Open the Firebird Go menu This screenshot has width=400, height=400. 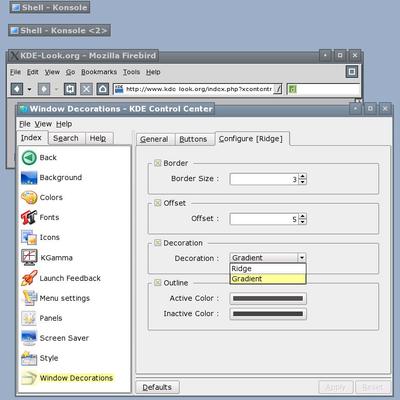click(70, 72)
